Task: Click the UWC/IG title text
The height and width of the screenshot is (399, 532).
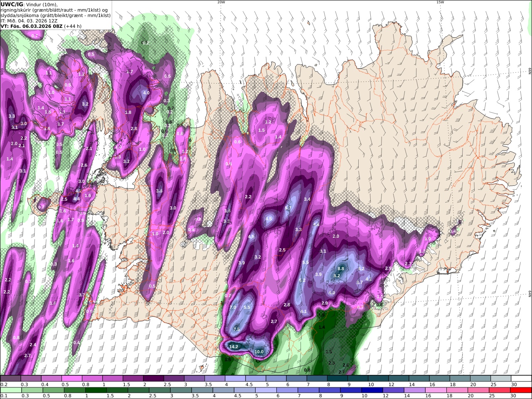Action: tap(12, 4)
